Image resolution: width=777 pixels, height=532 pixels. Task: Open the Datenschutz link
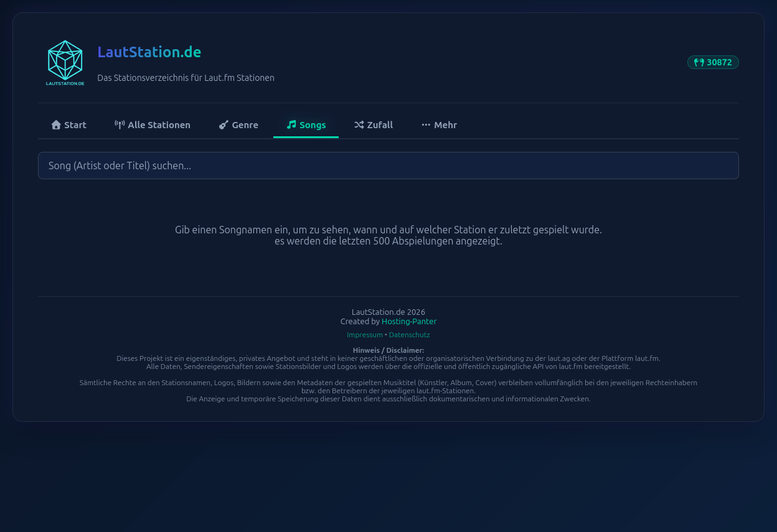(410, 335)
